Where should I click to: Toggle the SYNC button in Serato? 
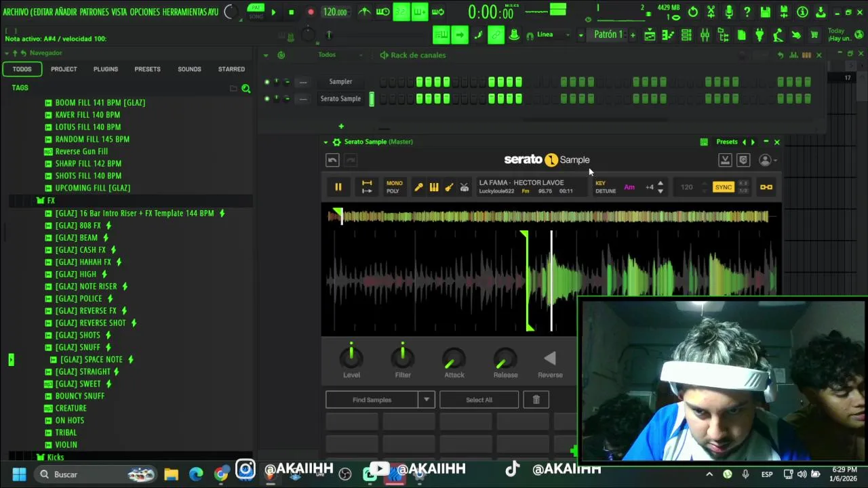click(724, 187)
